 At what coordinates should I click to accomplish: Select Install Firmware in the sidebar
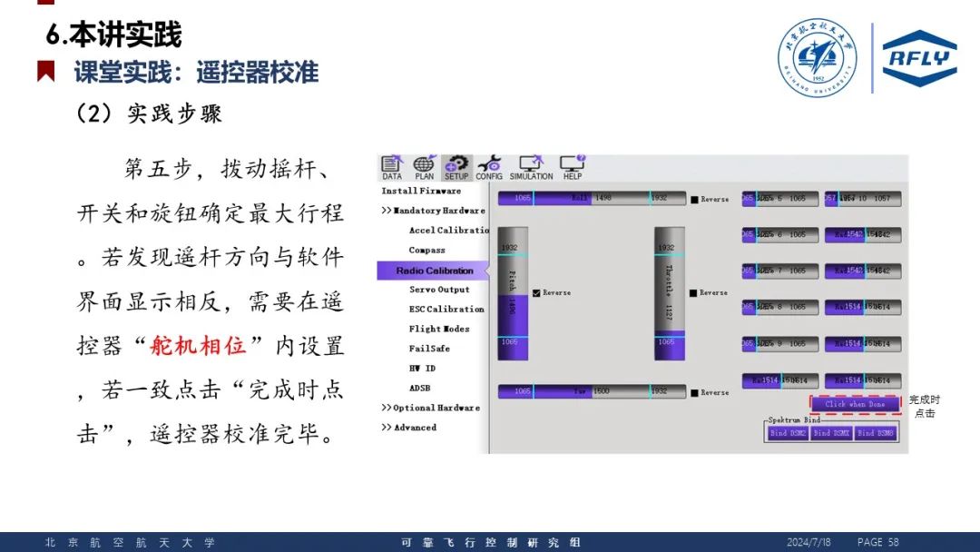421,191
